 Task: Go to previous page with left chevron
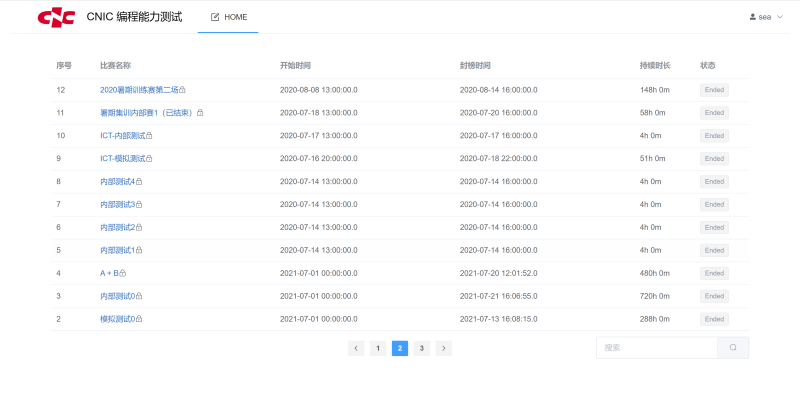[x=356, y=348]
